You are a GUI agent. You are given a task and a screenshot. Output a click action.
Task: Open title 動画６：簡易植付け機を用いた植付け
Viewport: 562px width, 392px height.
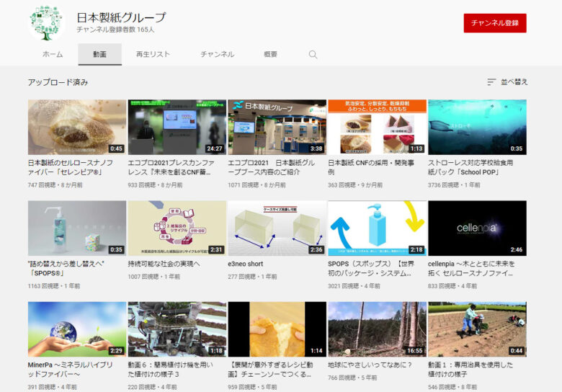[170, 370]
